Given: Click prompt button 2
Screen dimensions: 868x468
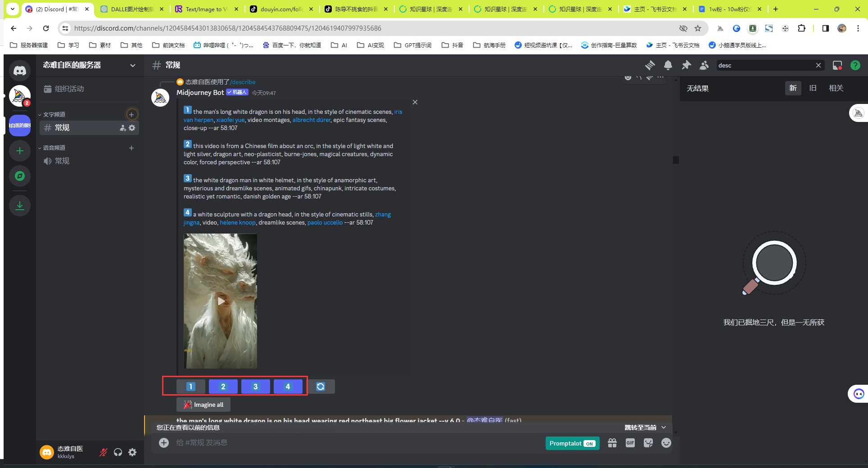Looking at the screenshot, I should click(223, 387).
